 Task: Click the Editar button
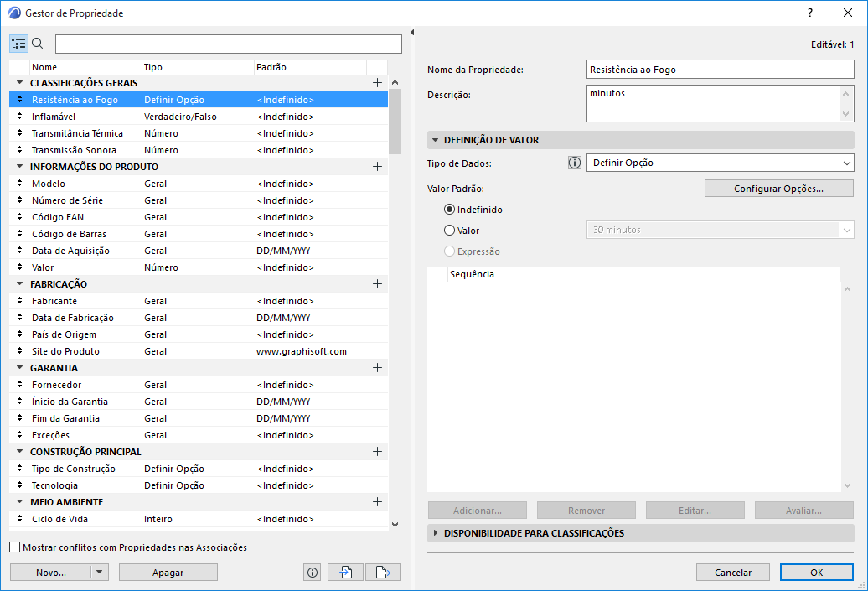click(x=695, y=511)
